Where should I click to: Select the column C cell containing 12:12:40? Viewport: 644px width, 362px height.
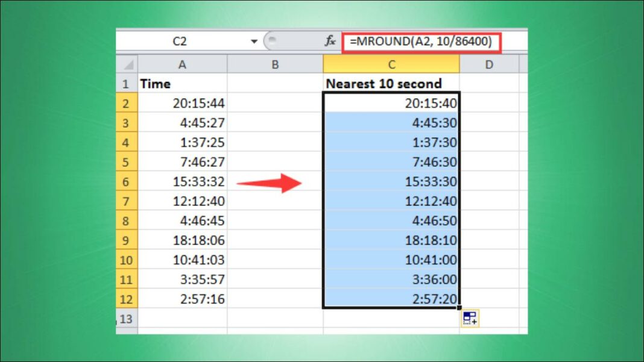tap(391, 201)
